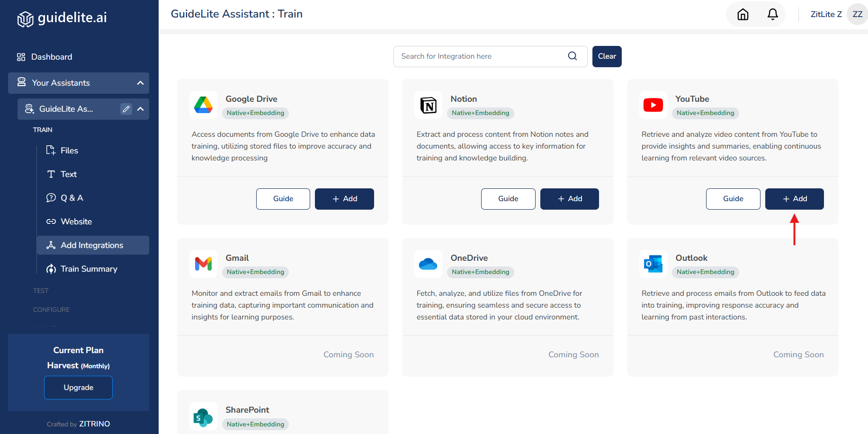This screenshot has width=868, height=434.
Task: Click the ZITRINO crafted-by link
Action: [x=94, y=424]
